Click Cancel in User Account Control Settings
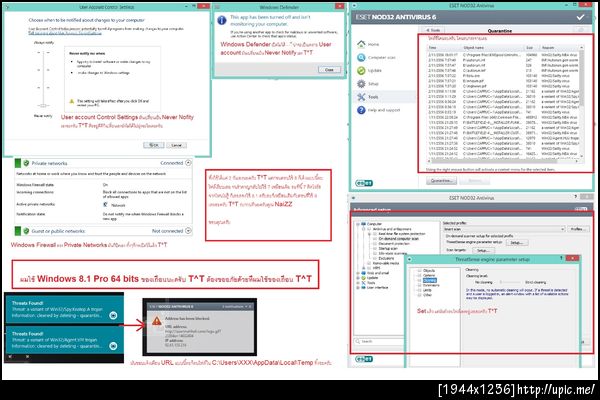 (x=176, y=145)
